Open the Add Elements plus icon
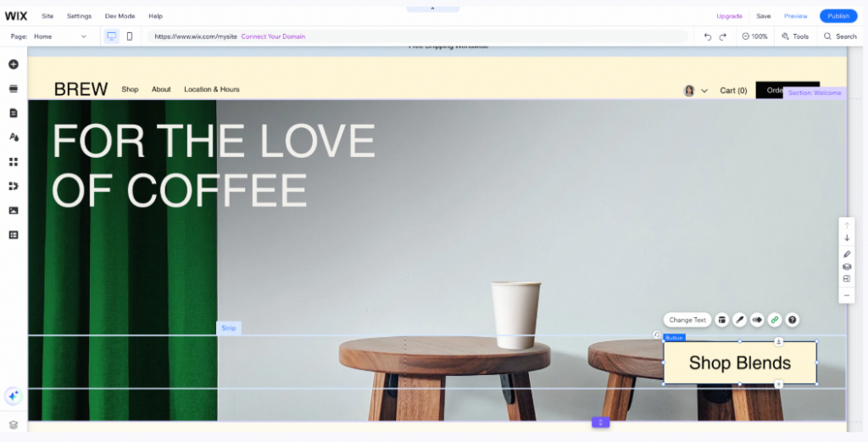This screenshot has width=868, height=442. [14, 64]
